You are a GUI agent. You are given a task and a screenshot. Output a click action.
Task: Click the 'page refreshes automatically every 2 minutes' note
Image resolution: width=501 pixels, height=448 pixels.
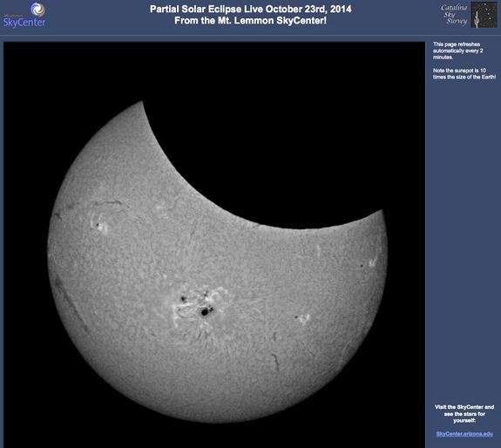pos(457,51)
